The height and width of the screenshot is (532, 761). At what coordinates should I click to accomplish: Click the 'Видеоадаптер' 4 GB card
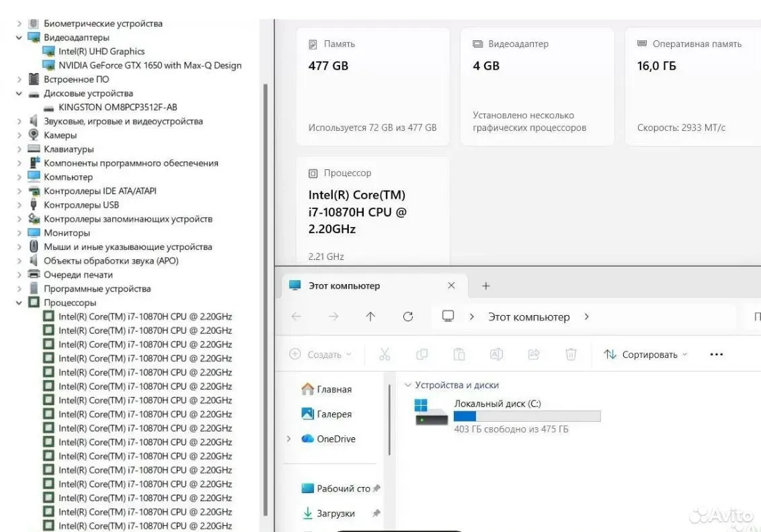537,87
